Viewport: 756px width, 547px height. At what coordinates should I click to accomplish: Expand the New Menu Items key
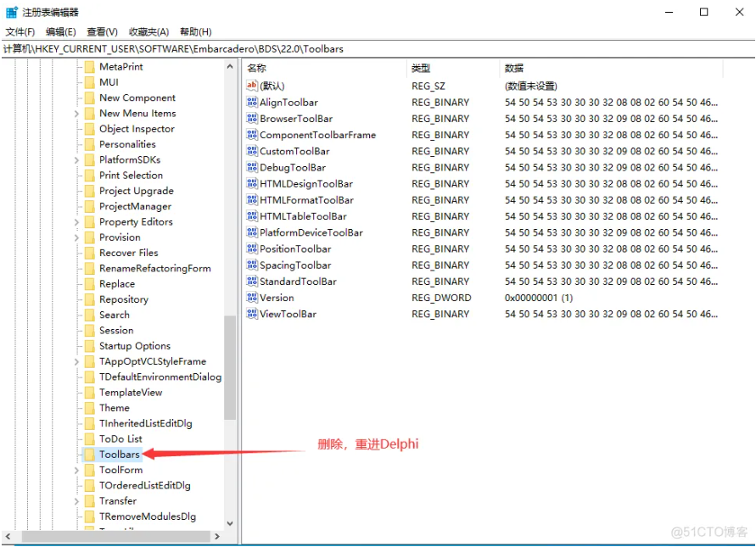76,114
